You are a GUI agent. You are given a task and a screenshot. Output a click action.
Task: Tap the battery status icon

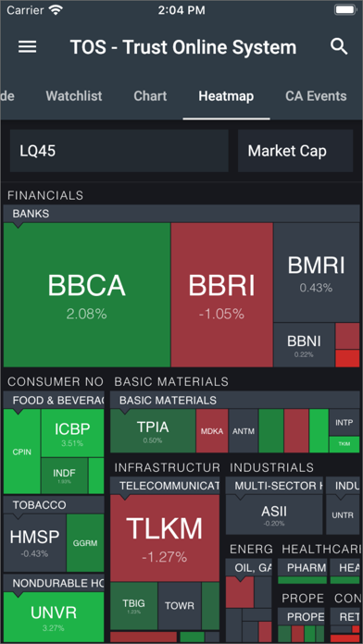point(344,10)
